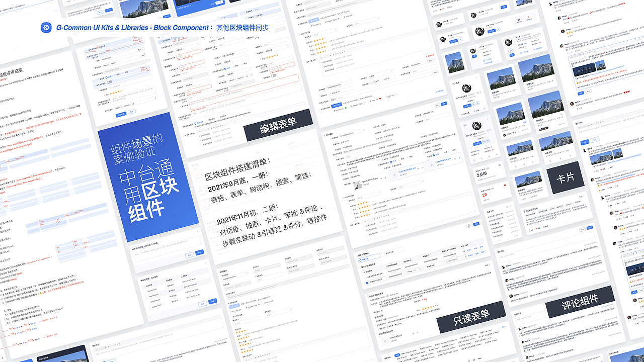Toggle the switch in the small annotated form

pyautogui.click(x=109, y=81)
